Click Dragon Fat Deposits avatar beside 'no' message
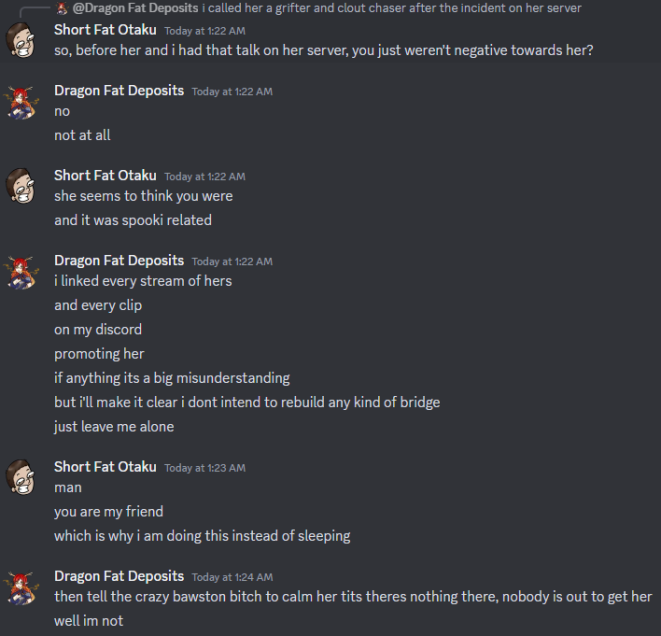 [20, 102]
